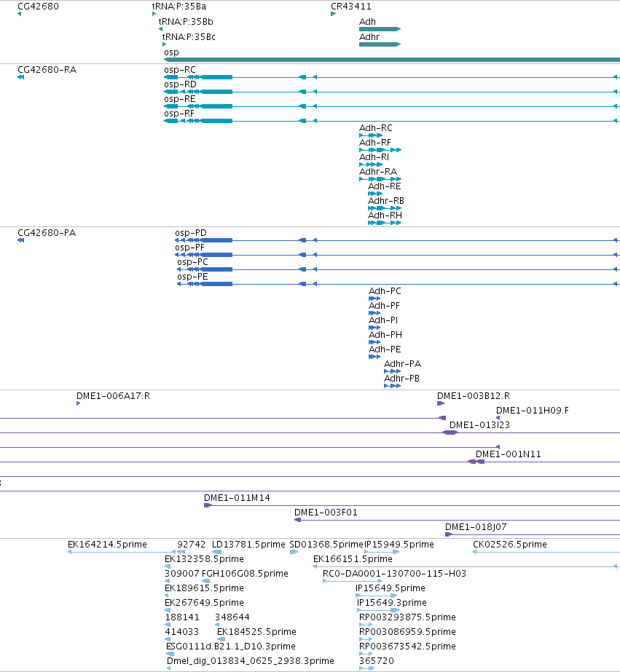Select the LD13781.5prime EST
The height and width of the screenshot is (672, 620).
[217, 552]
